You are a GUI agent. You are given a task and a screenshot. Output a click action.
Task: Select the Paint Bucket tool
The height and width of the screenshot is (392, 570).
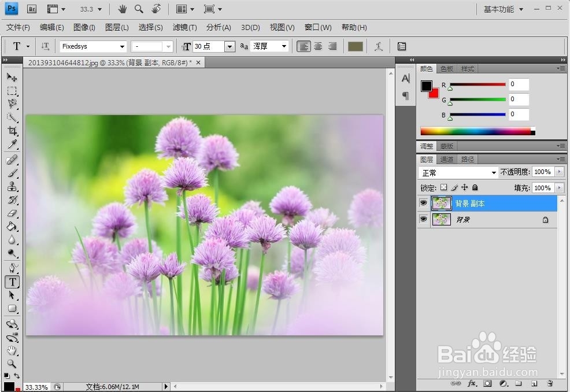(12, 227)
